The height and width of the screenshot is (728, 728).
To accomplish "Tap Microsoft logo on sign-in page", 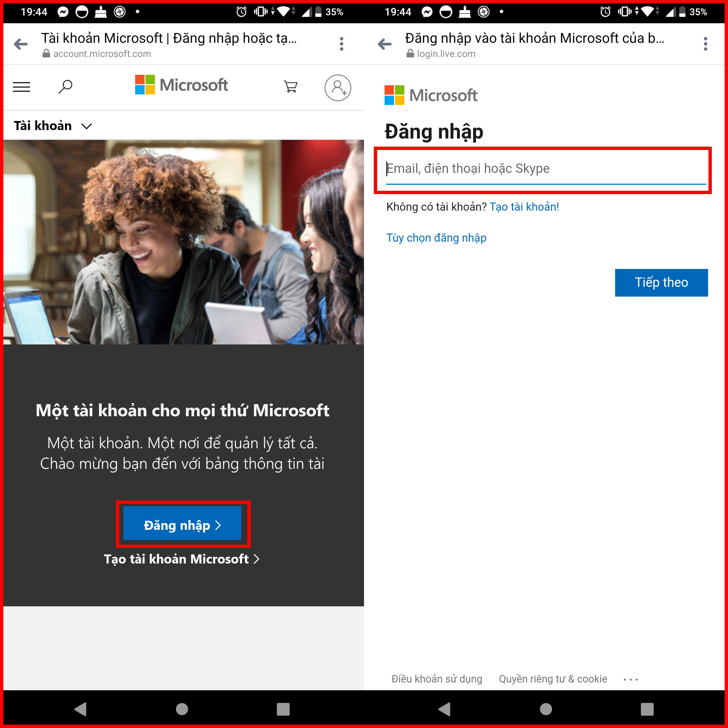I will 431,95.
